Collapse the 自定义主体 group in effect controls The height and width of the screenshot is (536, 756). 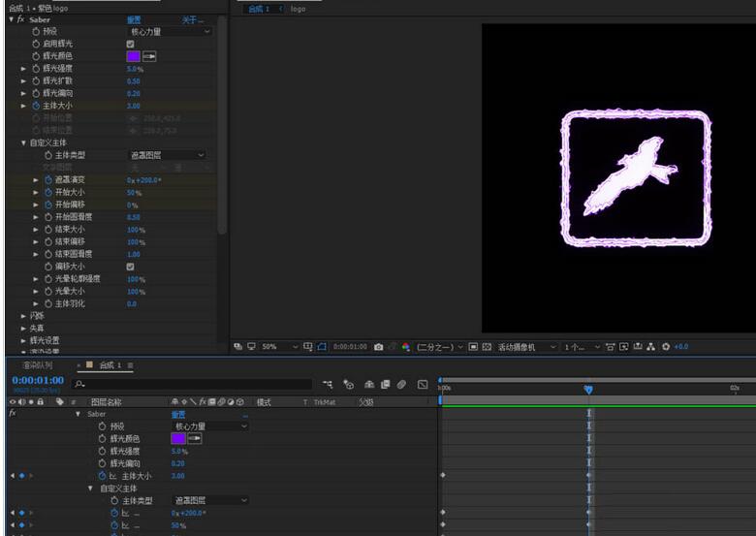(x=24, y=142)
